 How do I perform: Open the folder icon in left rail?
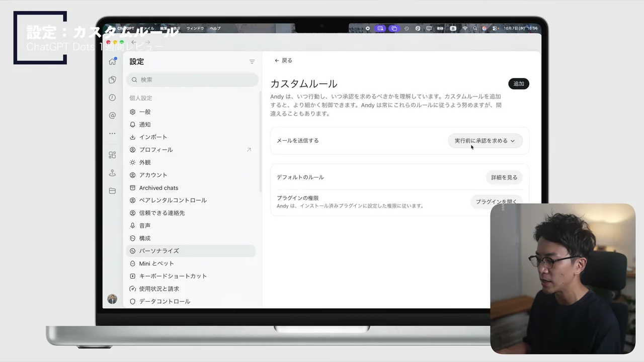[112, 191]
